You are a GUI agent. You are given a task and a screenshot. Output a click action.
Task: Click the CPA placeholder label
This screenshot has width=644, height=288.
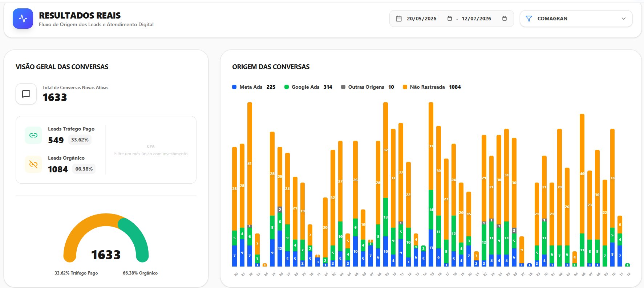pos(151,146)
